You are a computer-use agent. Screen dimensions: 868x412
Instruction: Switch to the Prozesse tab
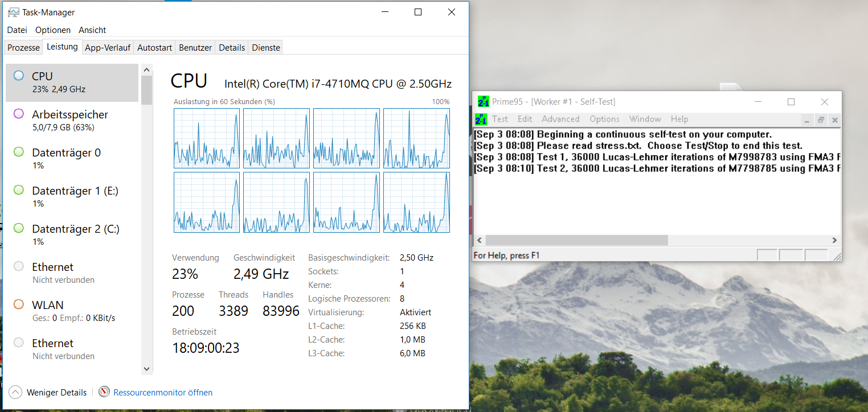(x=23, y=48)
